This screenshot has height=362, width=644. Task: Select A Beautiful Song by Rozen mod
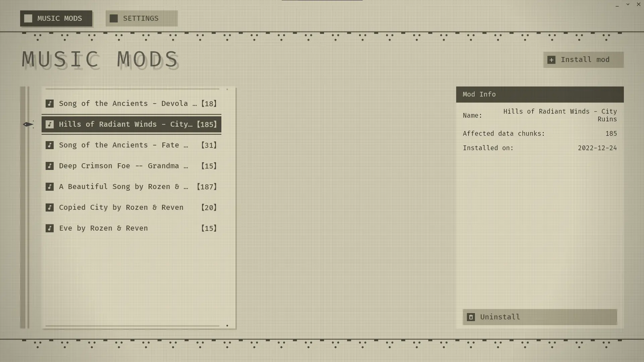click(x=131, y=187)
